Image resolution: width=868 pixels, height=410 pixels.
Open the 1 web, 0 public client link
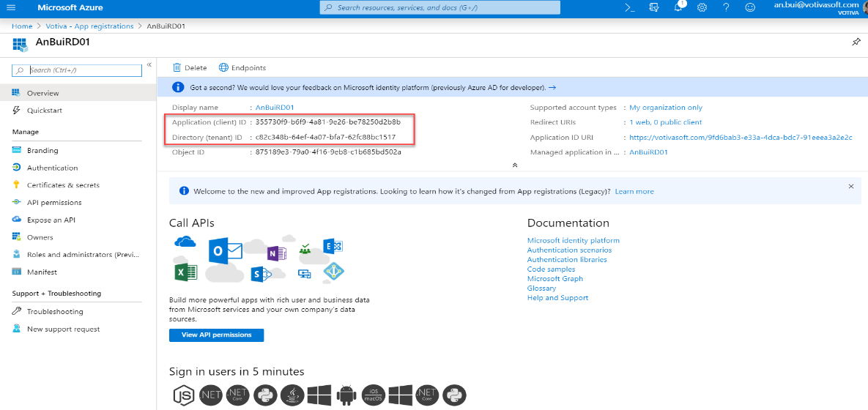[665, 122]
